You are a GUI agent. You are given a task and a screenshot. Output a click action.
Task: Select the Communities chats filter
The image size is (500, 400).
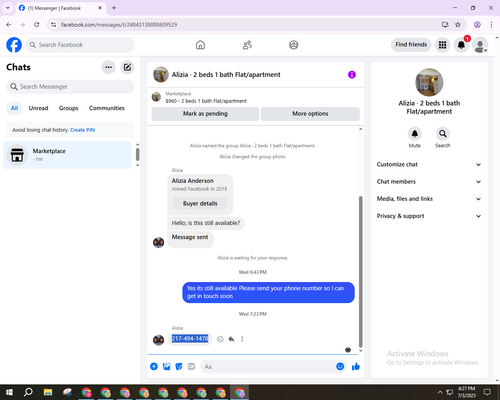click(107, 108)
